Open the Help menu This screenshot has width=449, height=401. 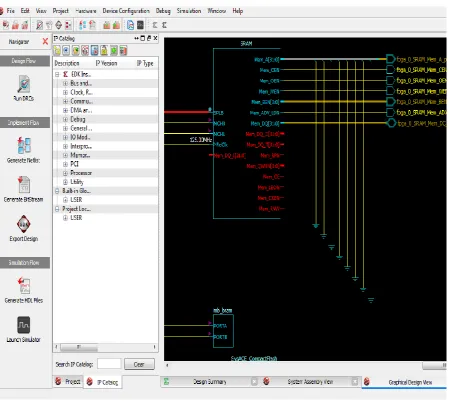[238, 11]
